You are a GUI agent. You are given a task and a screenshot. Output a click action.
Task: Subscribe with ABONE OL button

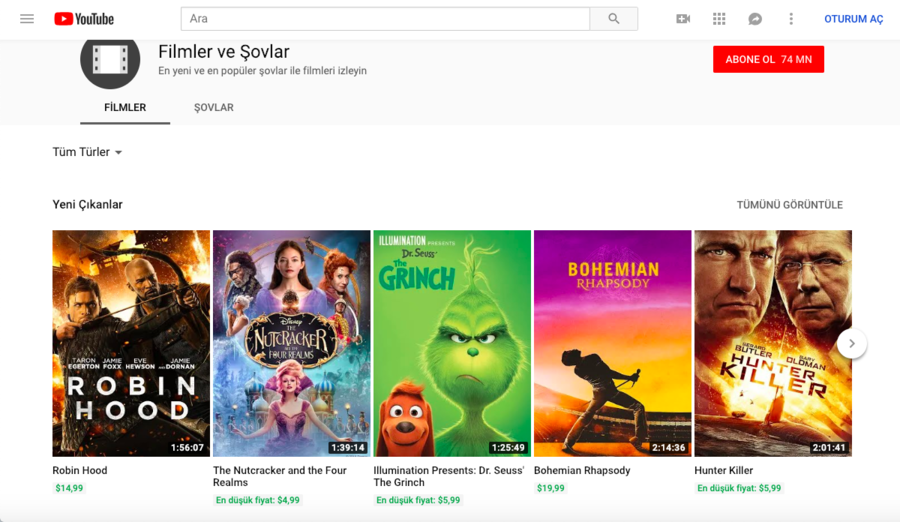[x=769, y=59]
